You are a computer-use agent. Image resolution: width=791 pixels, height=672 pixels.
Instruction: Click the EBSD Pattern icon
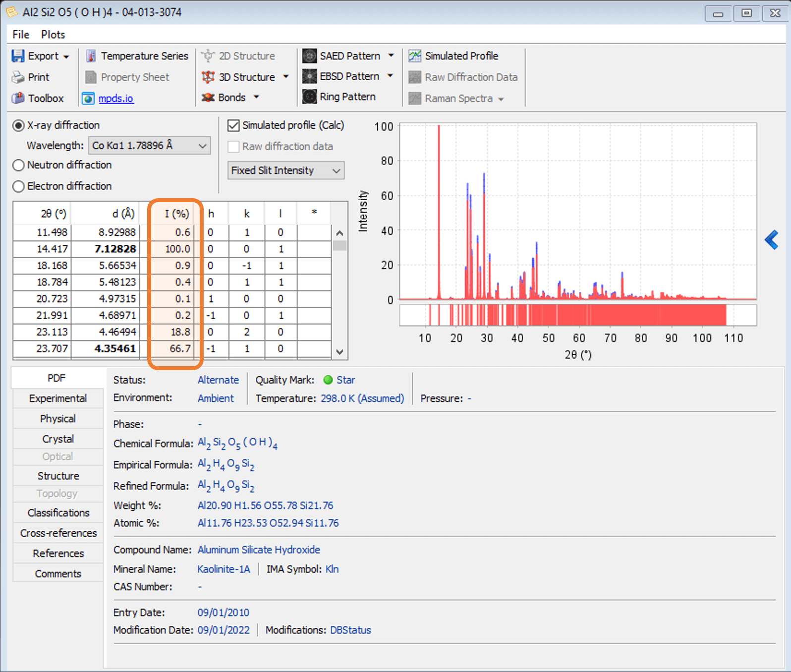click(310, 76)
